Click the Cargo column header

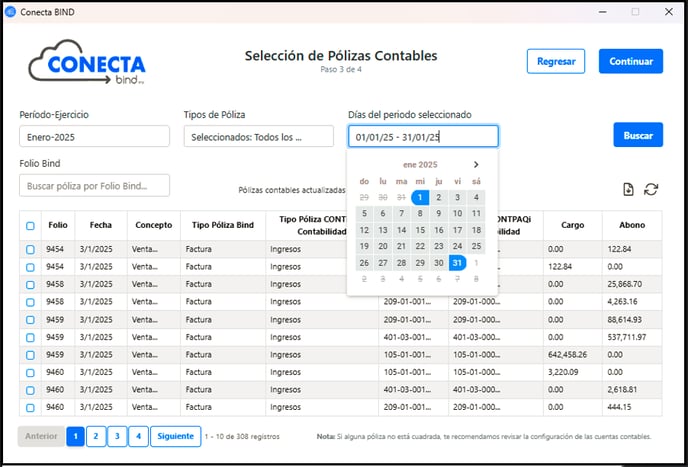click(x=573, y=225)
